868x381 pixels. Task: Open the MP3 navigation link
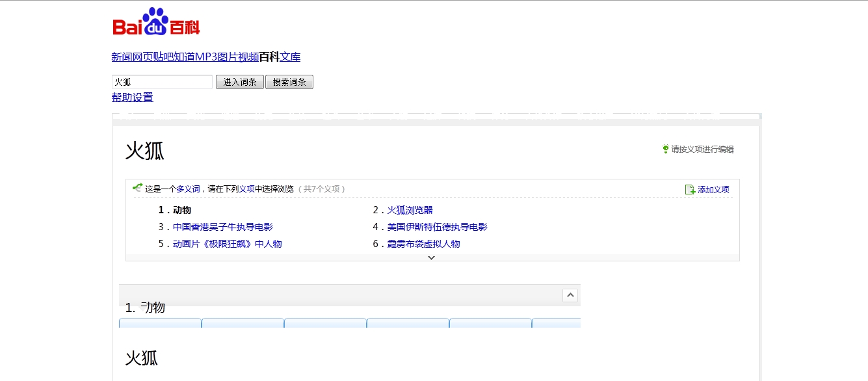click(x=206, y=57)
